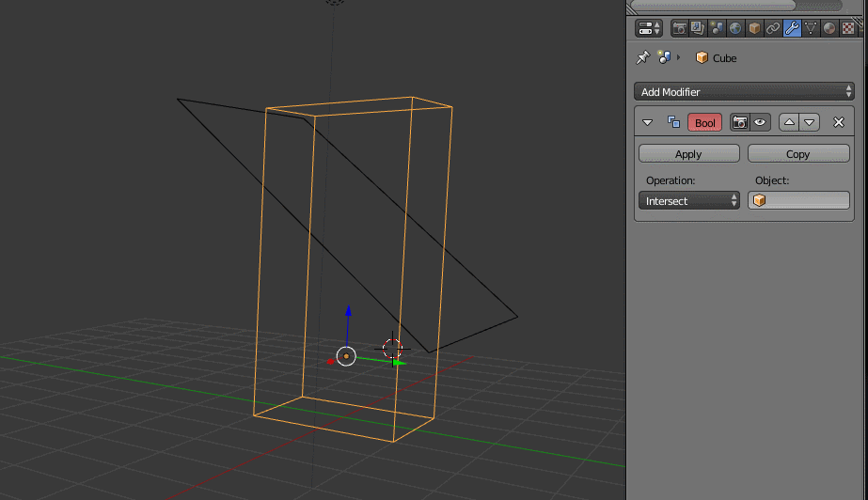Click the Object target field
The width and height of the screenshot is (868, 500).
click(798, 201)
